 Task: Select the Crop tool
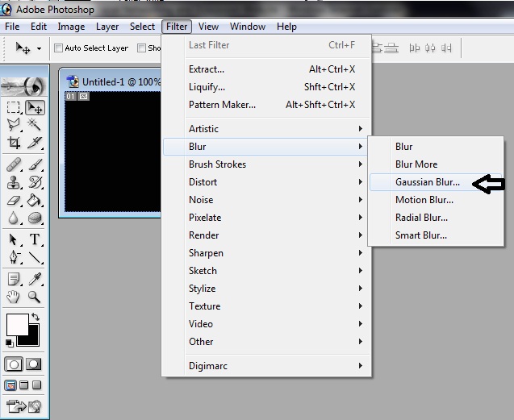(14, 143)
